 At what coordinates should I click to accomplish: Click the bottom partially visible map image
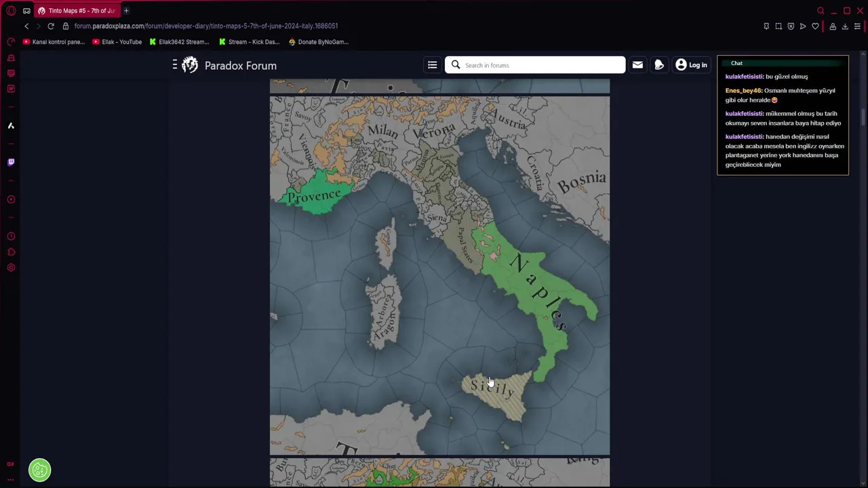point(439,472)
